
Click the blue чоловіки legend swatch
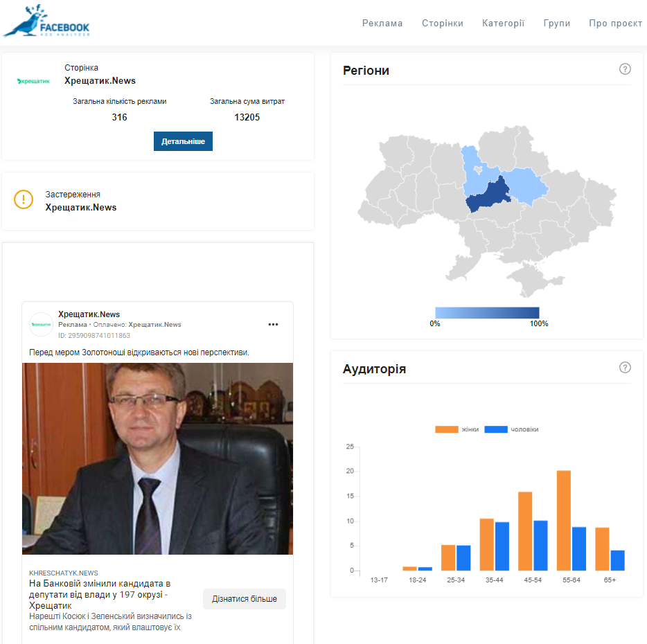(495, 429)
